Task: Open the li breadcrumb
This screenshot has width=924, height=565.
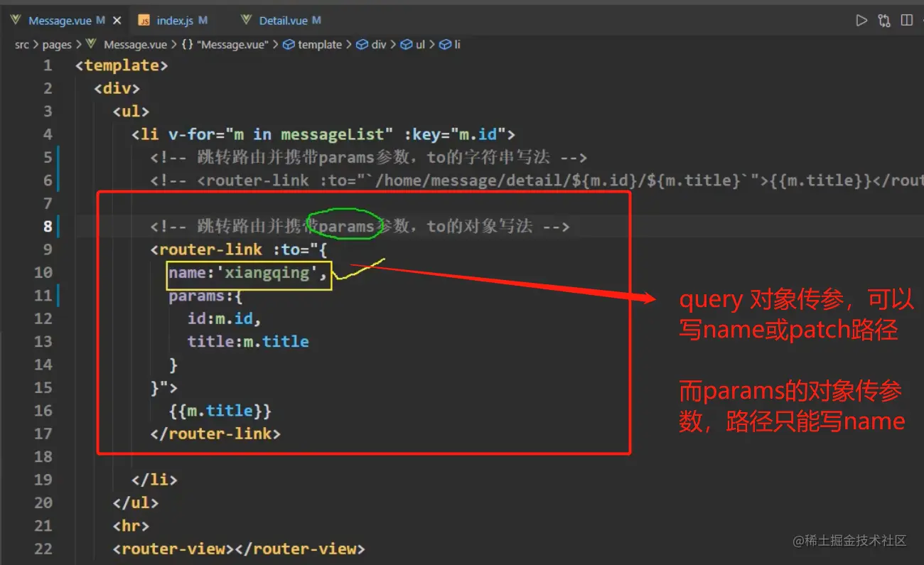Action: [x=450, y=44]
